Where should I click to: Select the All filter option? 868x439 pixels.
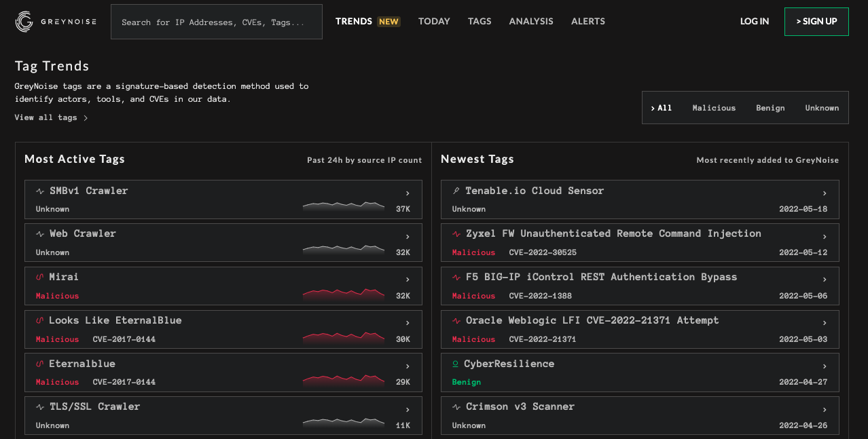662,108
